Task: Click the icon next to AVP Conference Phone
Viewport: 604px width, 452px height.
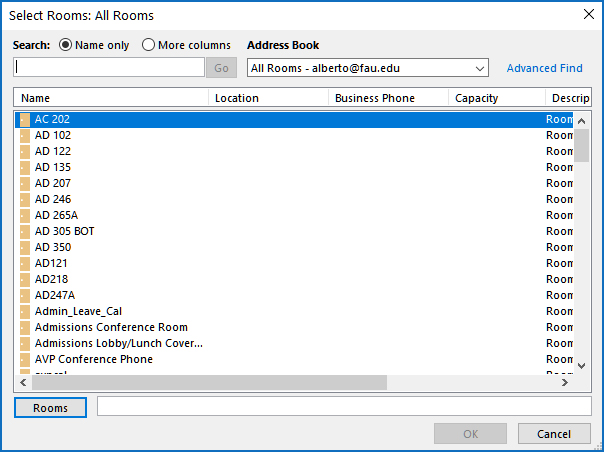Action: (x=25, y=359)
